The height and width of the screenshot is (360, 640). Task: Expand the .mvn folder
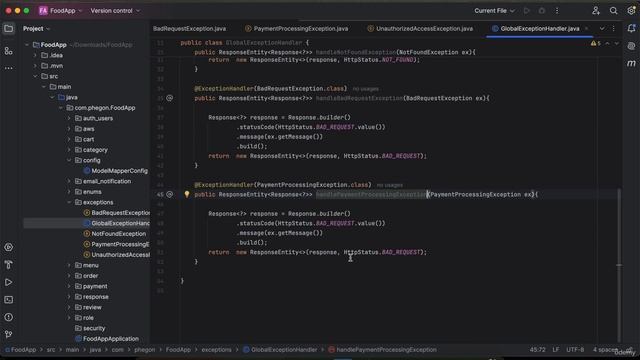point(35,66)
